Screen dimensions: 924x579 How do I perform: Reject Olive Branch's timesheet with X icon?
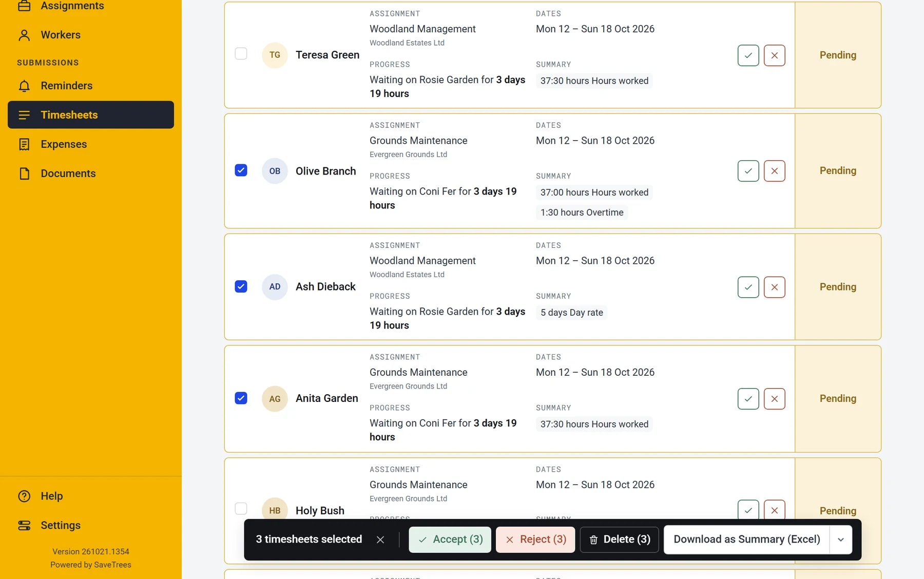pos(774,171)
